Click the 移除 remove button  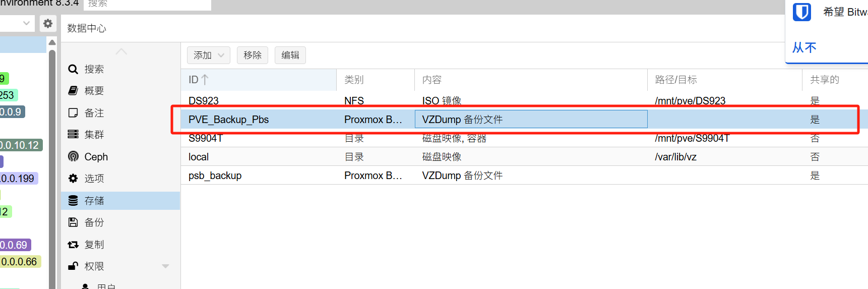coord(253,55)
